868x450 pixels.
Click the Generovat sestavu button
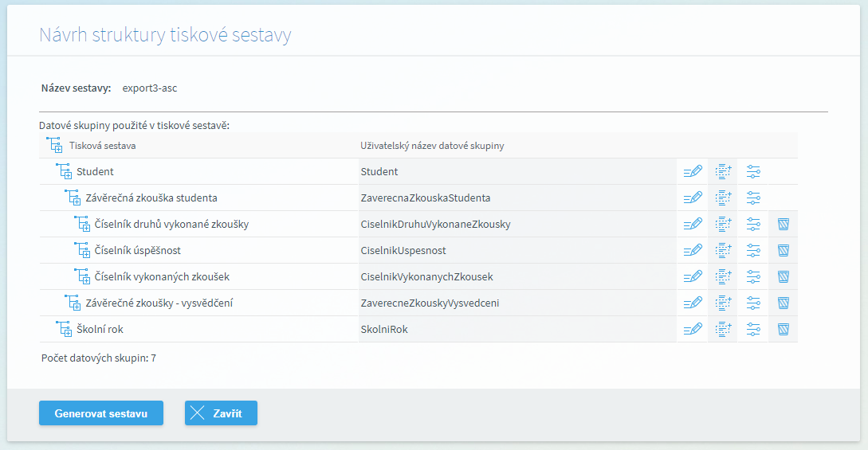[100, 413]
